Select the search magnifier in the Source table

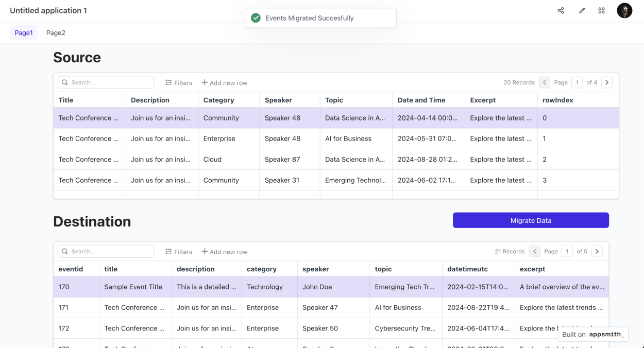click(64, 82)
